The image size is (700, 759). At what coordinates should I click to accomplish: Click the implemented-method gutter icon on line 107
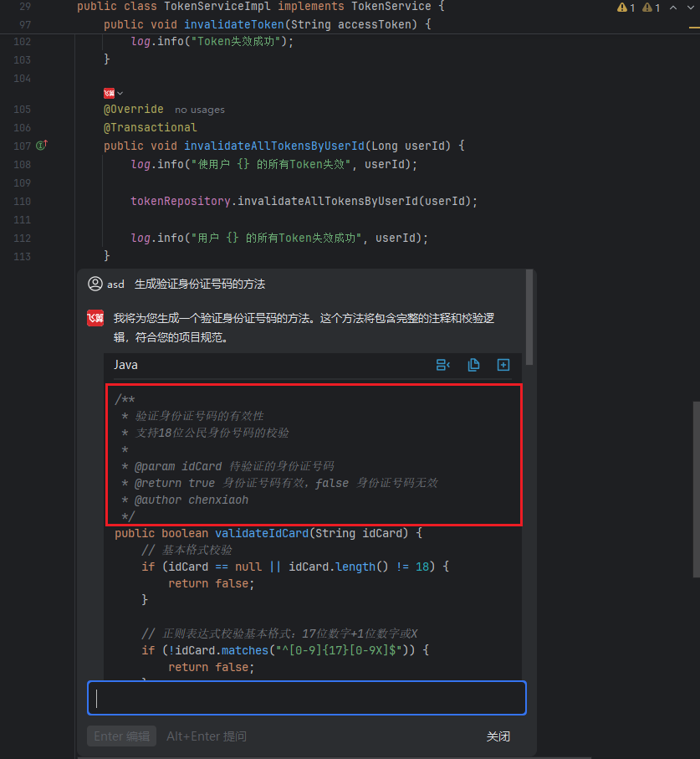42,146
